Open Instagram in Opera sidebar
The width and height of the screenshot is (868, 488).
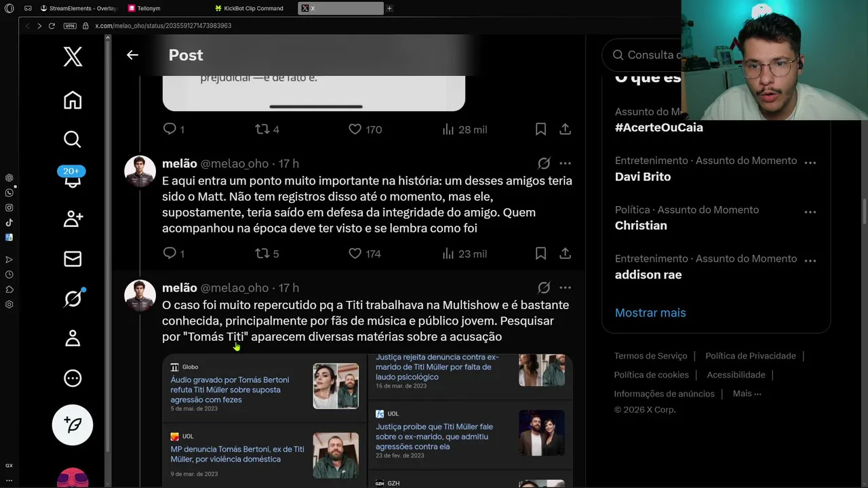click(9, 207)
